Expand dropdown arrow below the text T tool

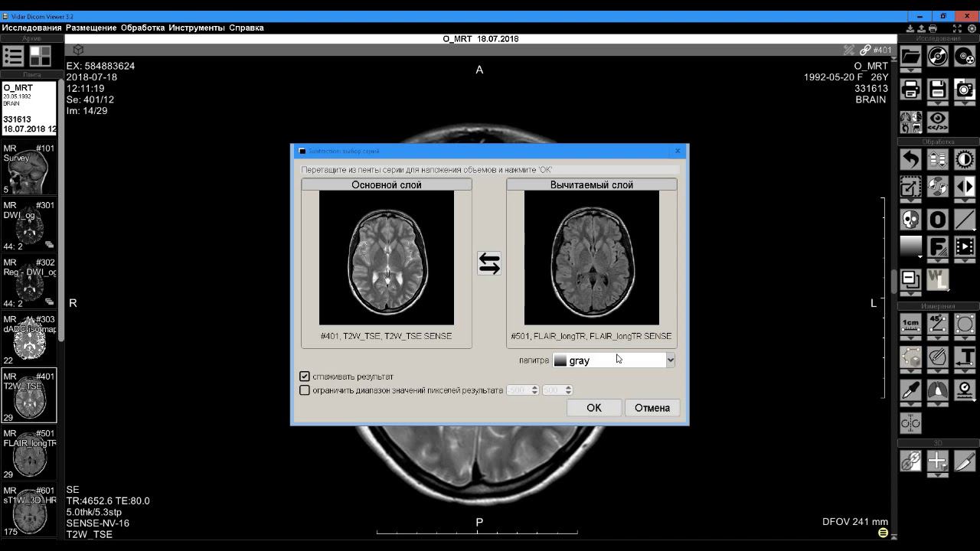(x=964, y=371)
